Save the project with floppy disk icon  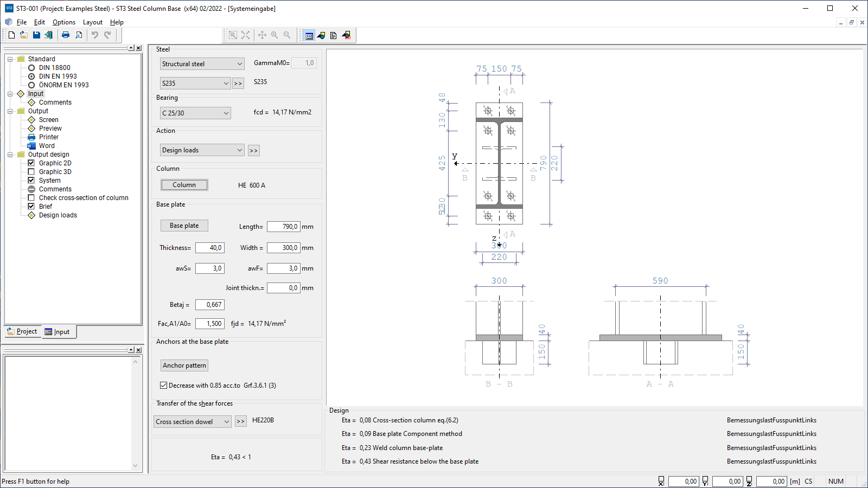[x=36, y=35]
